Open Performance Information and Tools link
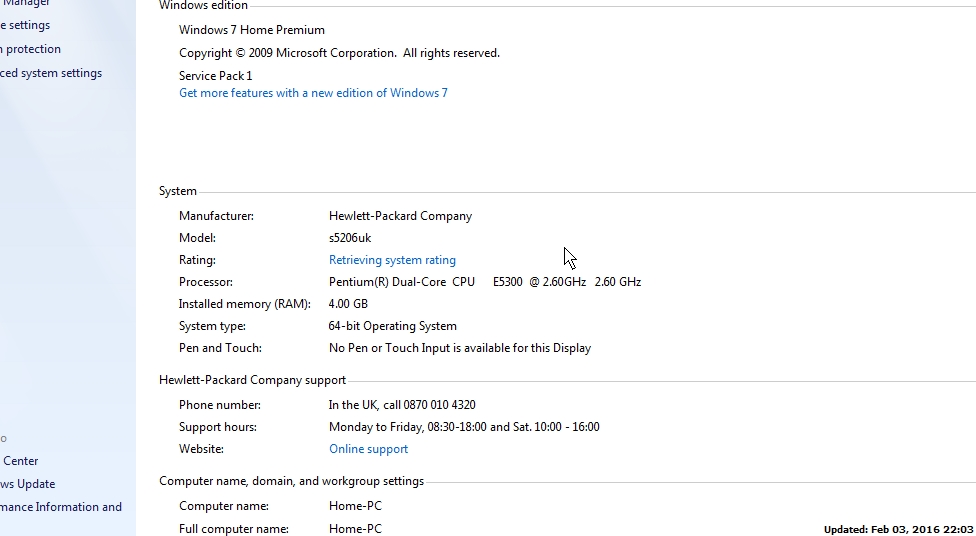Viewport: 976px width, 536px height. (x=60, y=507)
